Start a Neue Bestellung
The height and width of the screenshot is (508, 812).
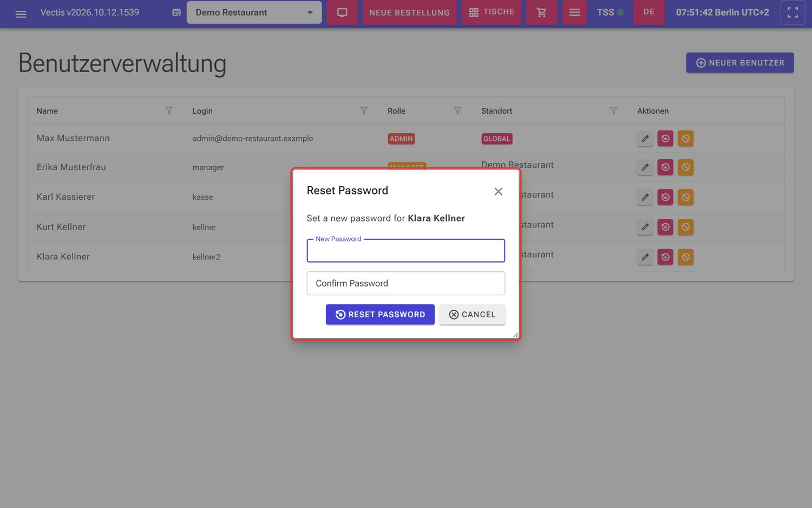409,12
